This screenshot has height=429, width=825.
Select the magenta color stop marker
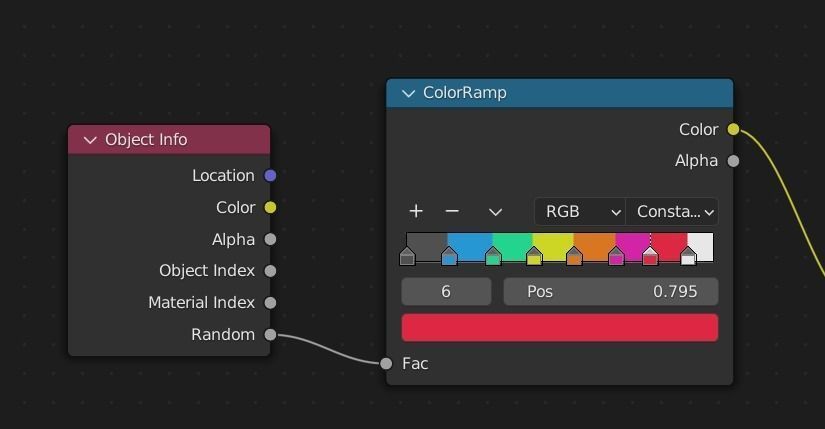(616, 258)
